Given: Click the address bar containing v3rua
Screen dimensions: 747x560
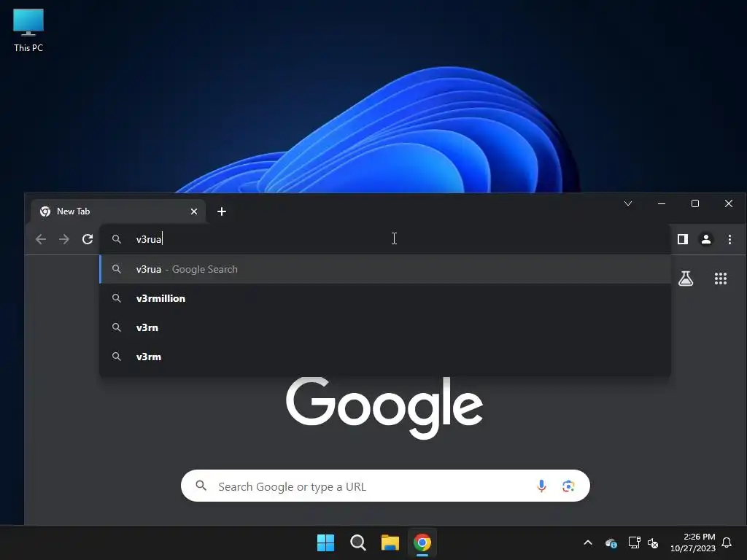Looking at the screenshot, I should 385,239.
